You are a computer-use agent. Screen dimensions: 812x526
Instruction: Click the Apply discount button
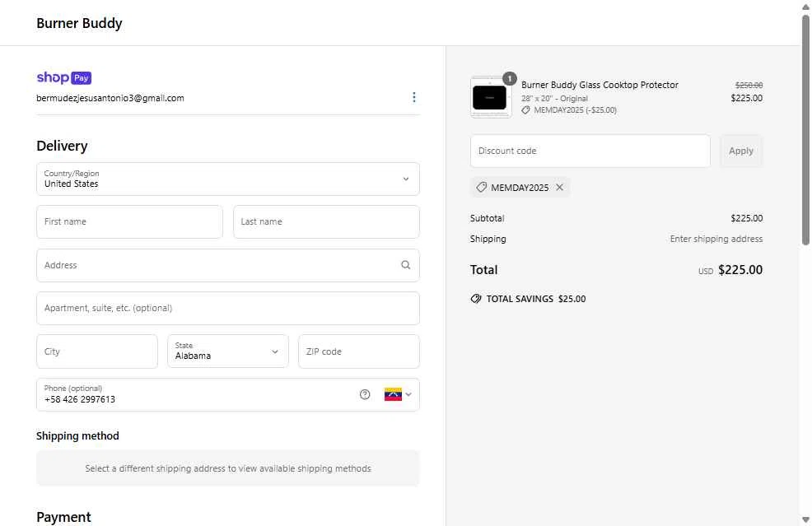[741, 151]
